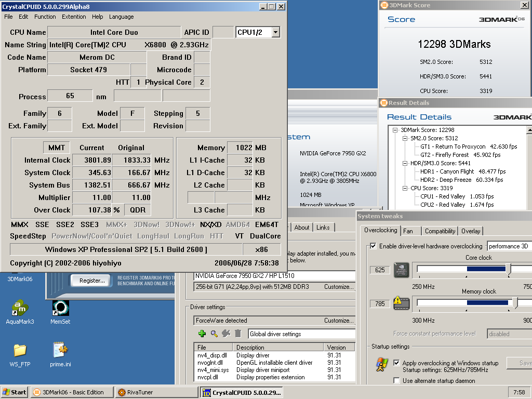532x399 pixels.
Task: Collapse the CPU Score: 3319 node
Action: click(405, 188)
